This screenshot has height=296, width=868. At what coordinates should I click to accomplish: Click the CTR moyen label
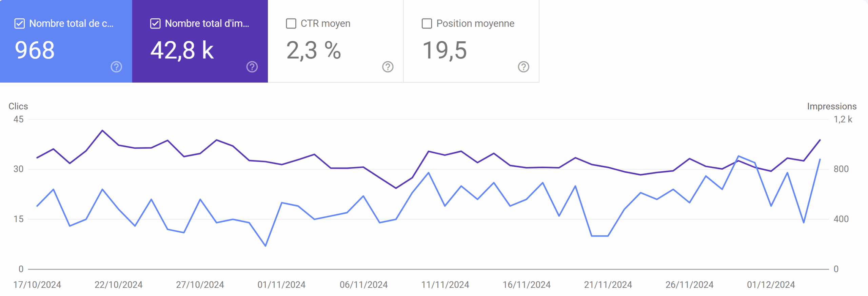(x=325, y=23)
